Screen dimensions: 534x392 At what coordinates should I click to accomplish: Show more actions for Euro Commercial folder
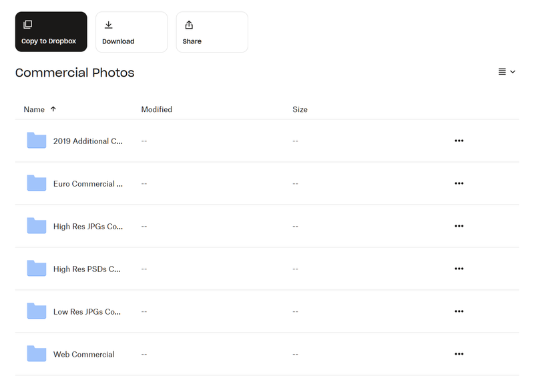[459, 184]
